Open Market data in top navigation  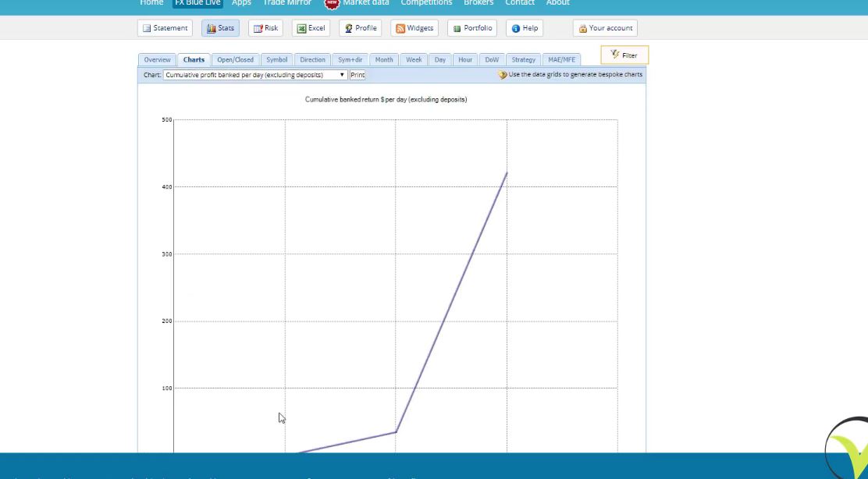[x=365, y=3]
